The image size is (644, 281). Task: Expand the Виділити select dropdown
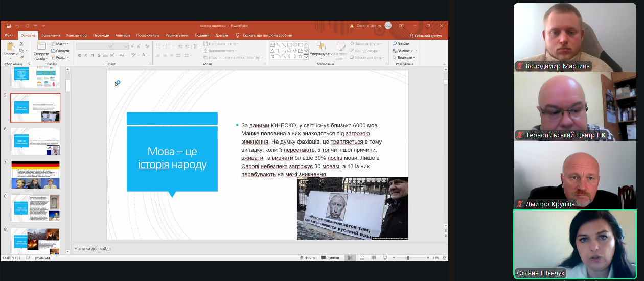pyautogui.click(x=405, y=57)
